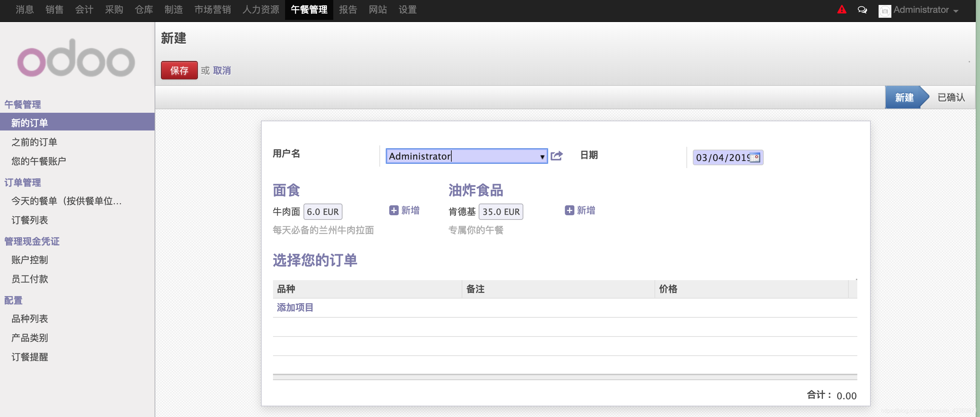
Task: Click the Administrator avatar icon
Action: pos(885,11)
